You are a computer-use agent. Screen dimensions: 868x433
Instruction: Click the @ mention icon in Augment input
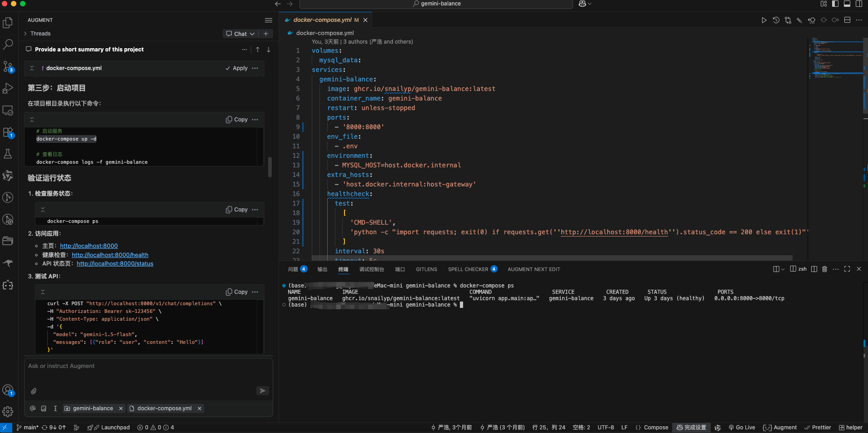[33, 408]
